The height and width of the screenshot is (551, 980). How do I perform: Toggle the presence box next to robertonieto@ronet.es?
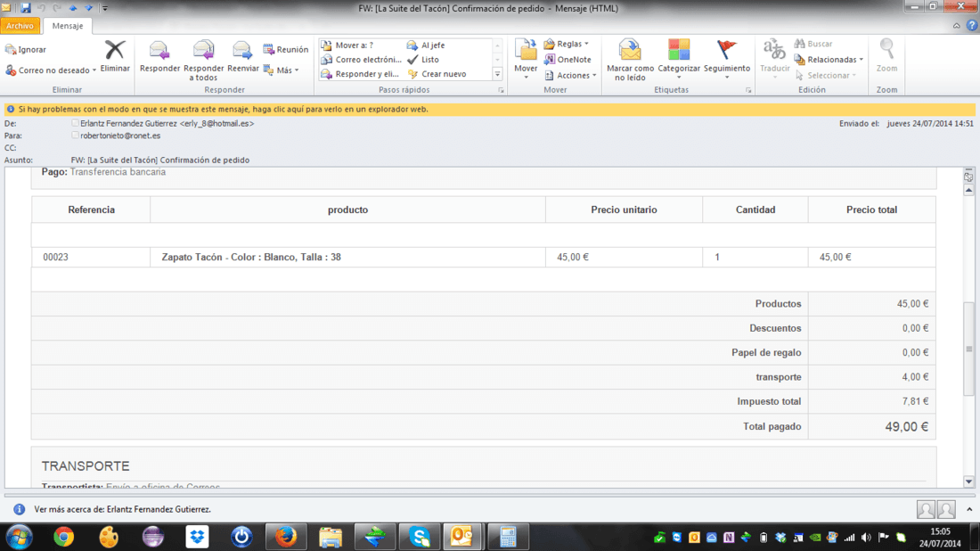point(75,136)
